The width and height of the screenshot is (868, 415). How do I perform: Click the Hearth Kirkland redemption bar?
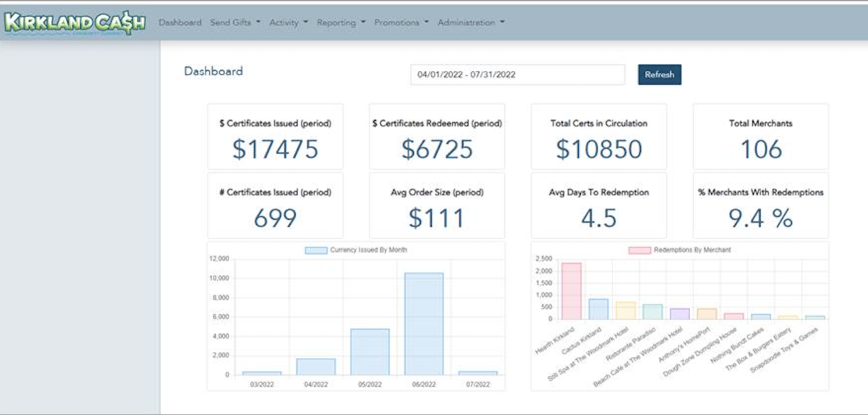pos(571,291)
